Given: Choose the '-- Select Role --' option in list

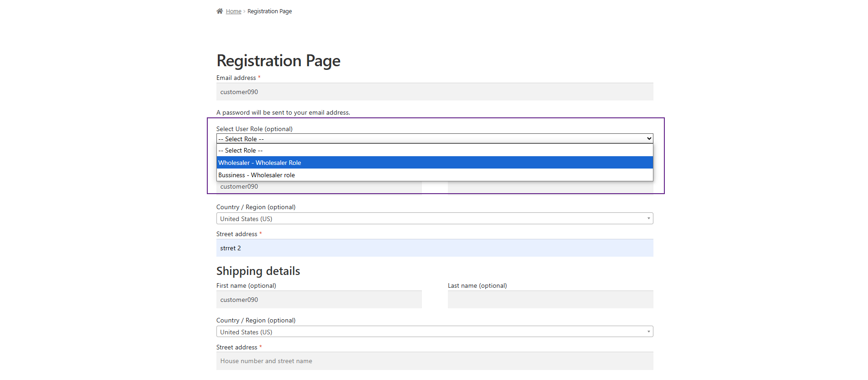Looking at the screenshot, I should coord(435,150).
